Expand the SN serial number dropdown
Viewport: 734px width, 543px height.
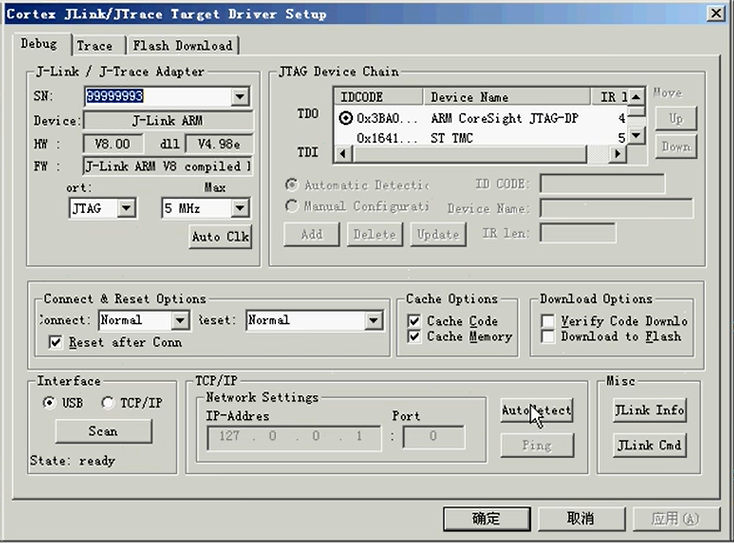pos(240,97)
